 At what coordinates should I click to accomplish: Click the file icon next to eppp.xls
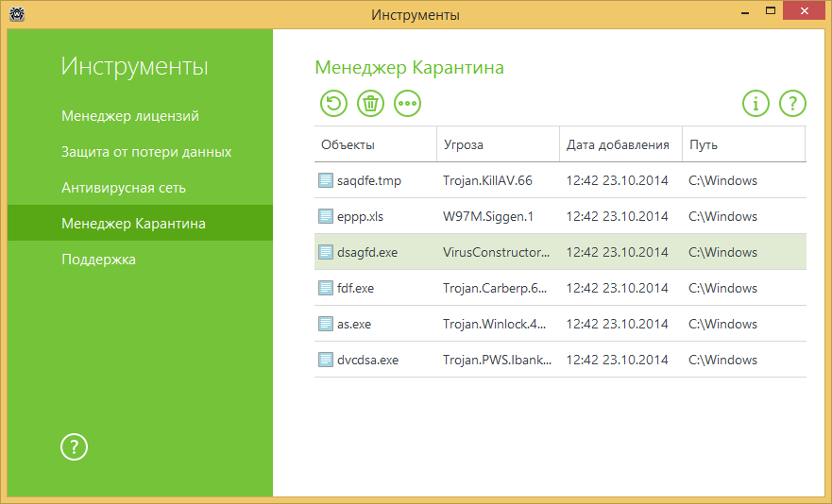325,216
